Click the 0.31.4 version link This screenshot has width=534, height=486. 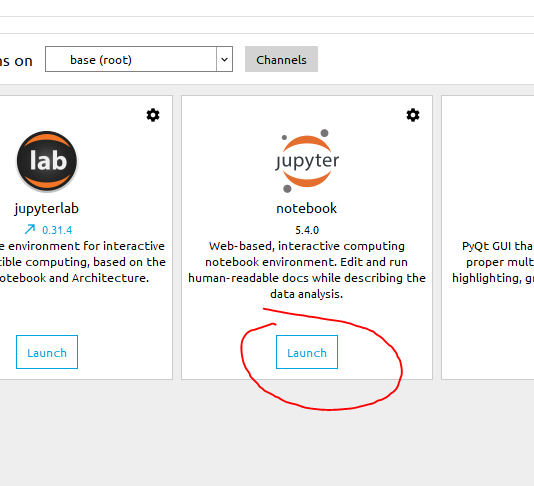[x=57, y=230]
